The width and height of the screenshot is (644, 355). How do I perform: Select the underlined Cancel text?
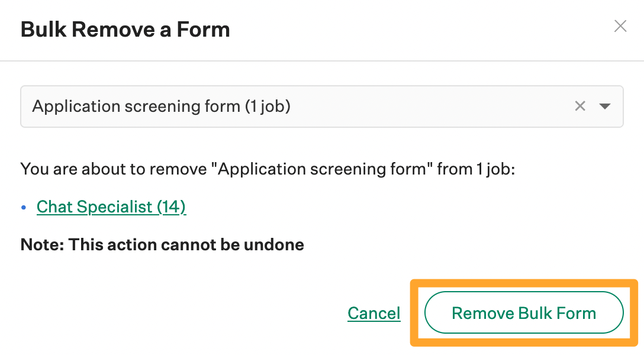coord(374,313)
